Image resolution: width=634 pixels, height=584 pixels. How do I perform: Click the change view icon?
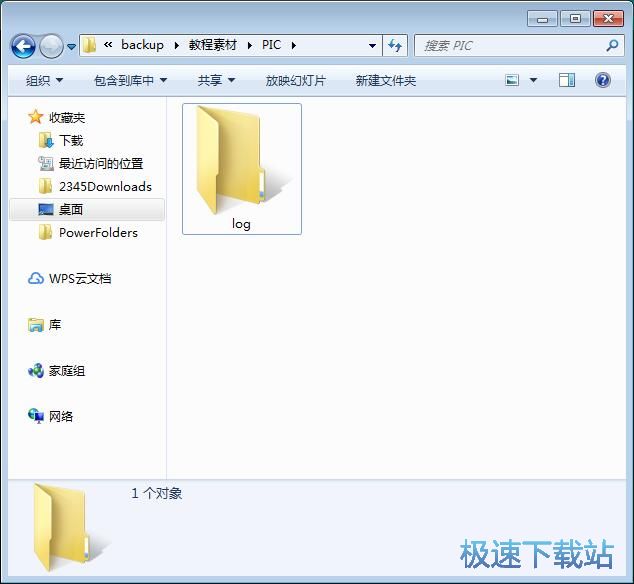[512, 80]
